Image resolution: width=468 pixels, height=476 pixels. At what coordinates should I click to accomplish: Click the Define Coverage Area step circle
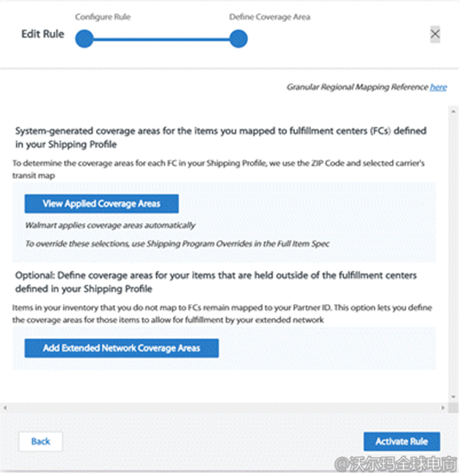tap(238, 39)
